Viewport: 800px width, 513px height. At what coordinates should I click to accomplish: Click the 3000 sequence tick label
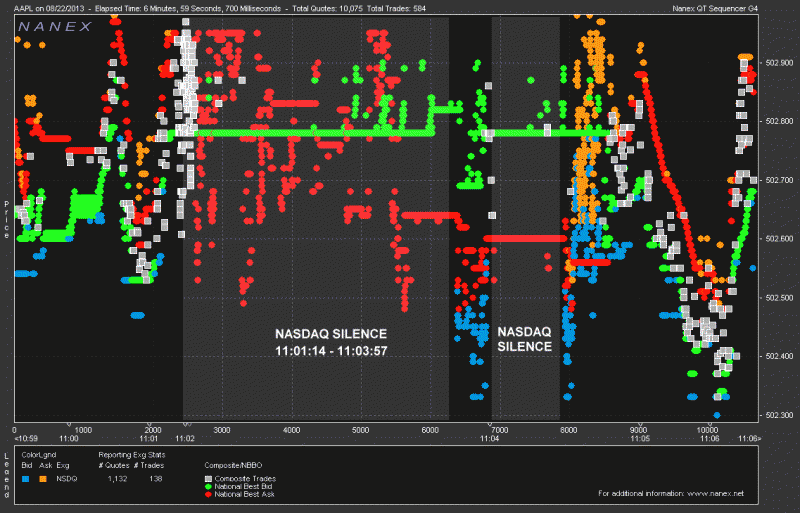222,430
